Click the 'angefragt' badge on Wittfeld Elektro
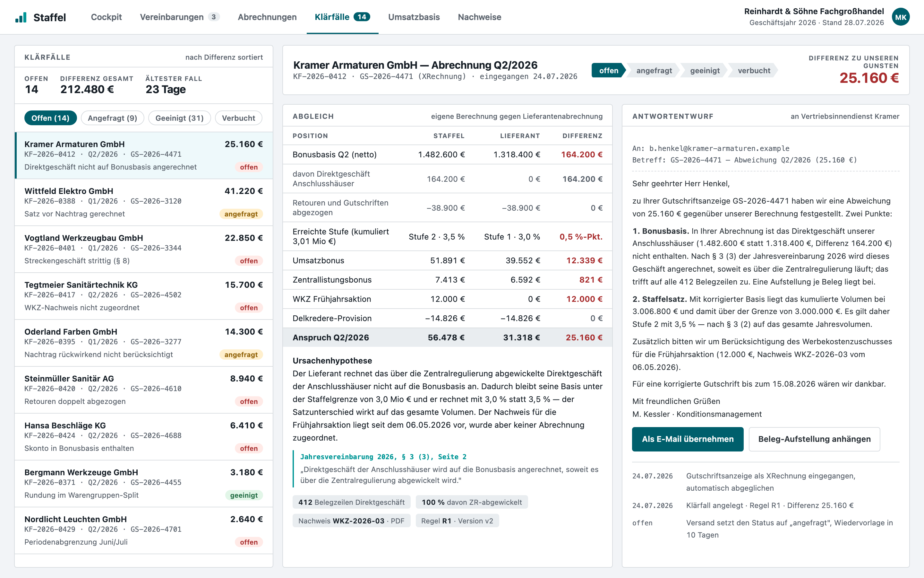924x578 pixels. click(241, 214)
